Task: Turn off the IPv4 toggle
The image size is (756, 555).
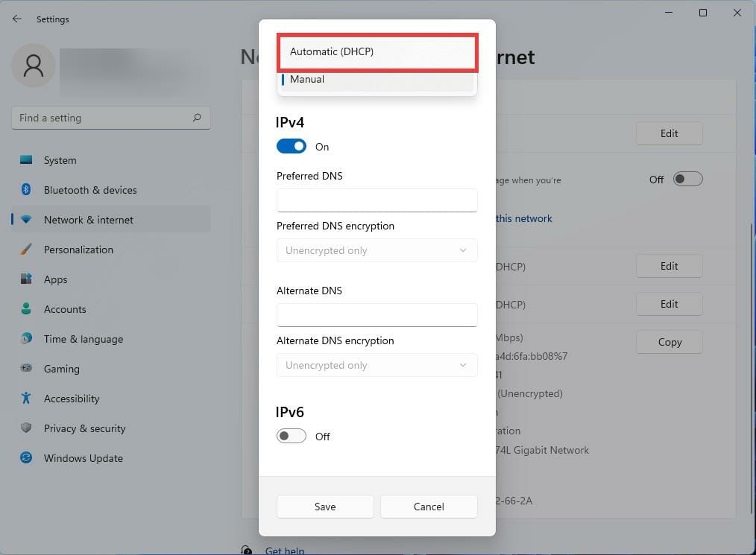Action: (x=292, y=146)
